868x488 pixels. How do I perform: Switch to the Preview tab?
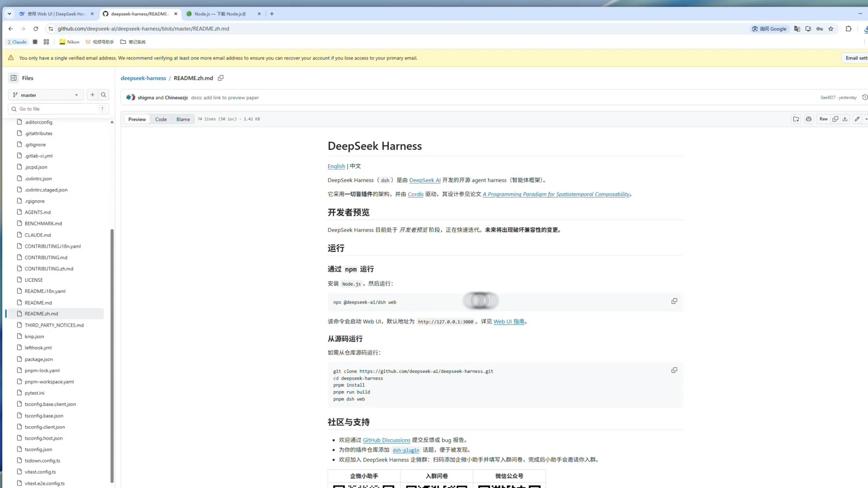(137, 119)
